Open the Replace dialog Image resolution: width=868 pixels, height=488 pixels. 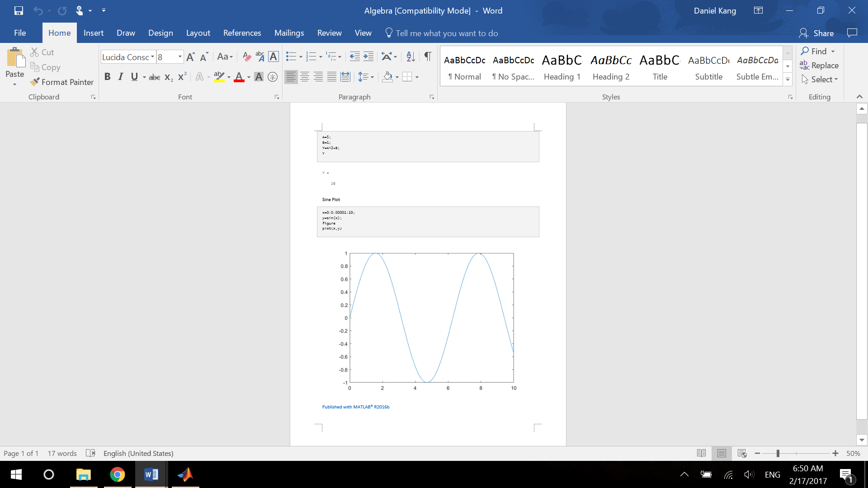[824, 66]
